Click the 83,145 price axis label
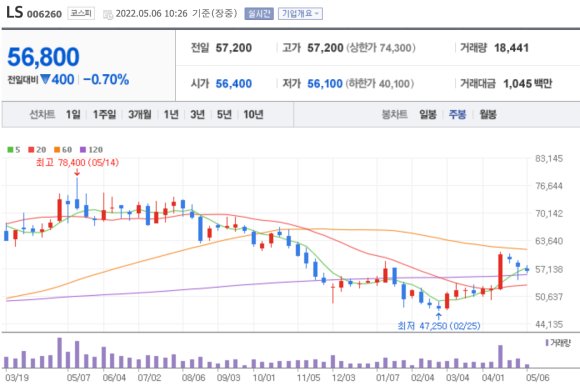580x386 pixels. click(549, 159)
